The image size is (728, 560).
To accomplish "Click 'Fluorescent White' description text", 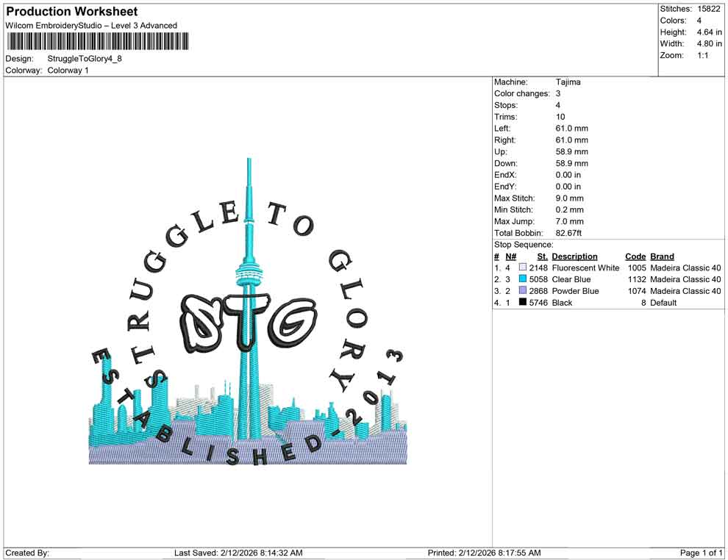I will click(585, 268).
